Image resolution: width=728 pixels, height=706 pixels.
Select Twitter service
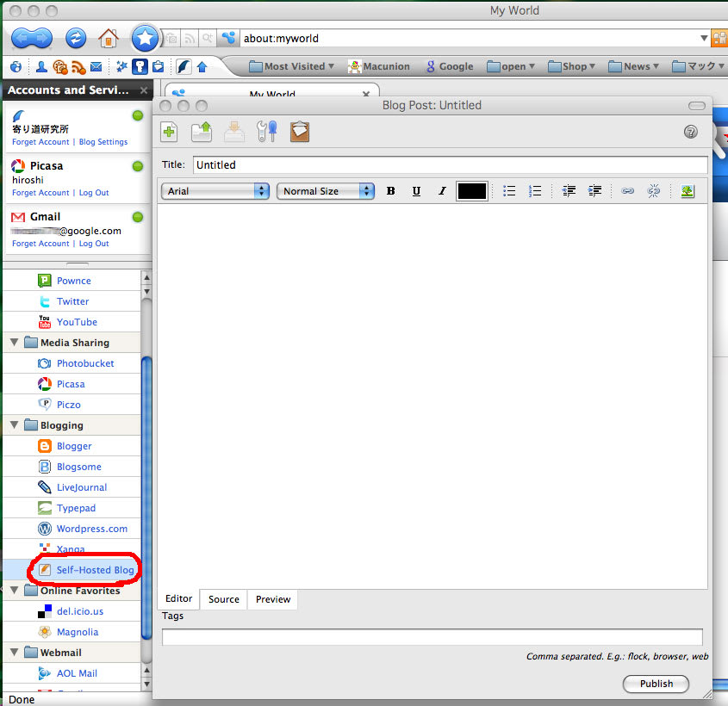[72, 301]
